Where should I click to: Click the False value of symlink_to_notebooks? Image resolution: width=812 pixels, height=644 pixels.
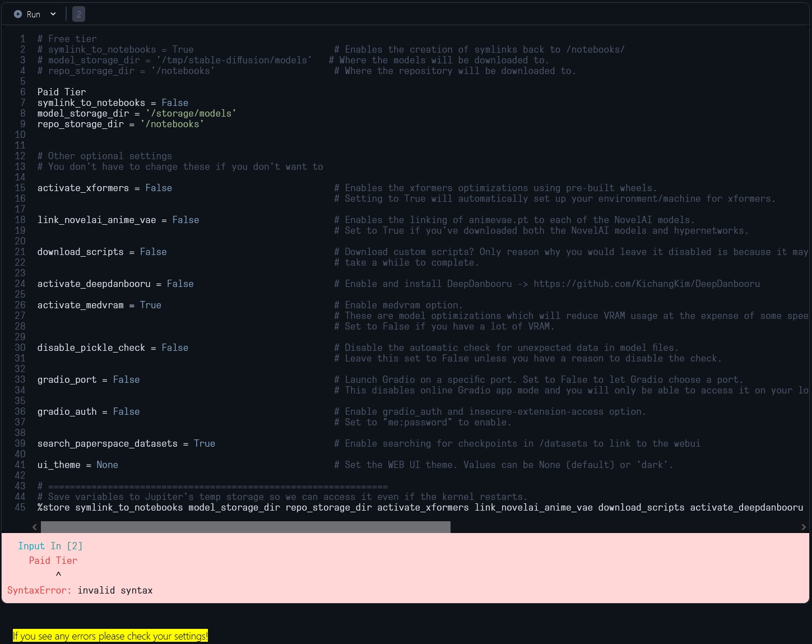click(175, 103)
